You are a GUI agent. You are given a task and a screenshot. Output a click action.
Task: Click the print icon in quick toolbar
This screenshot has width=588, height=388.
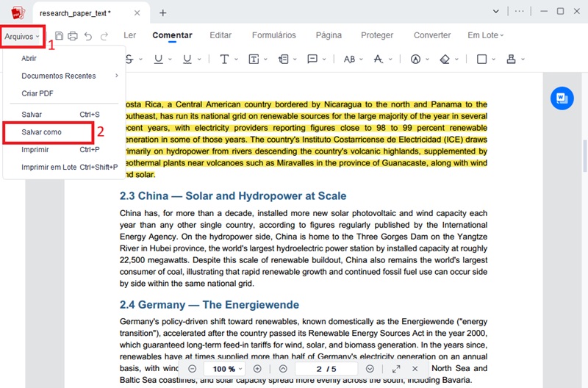73,35
